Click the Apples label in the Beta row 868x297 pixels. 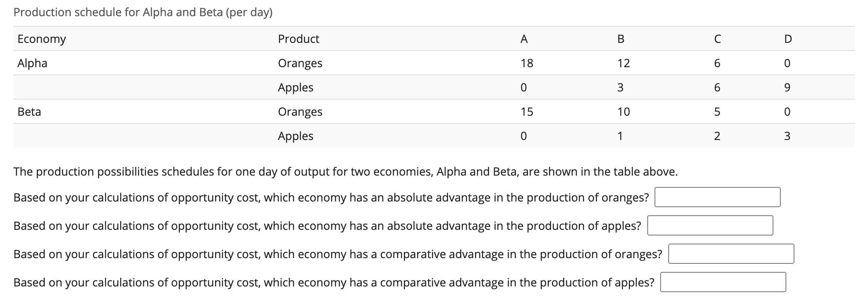tap(296, 136)
